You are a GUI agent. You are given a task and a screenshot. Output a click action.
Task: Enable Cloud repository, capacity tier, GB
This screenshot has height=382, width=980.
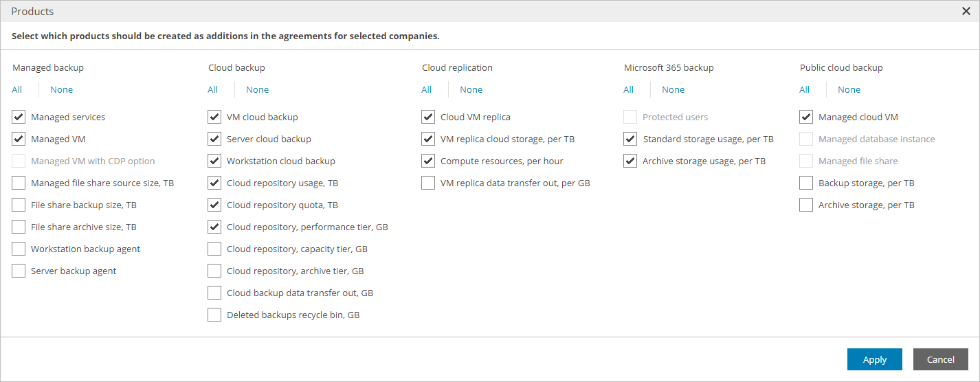[x=214, y=249]
